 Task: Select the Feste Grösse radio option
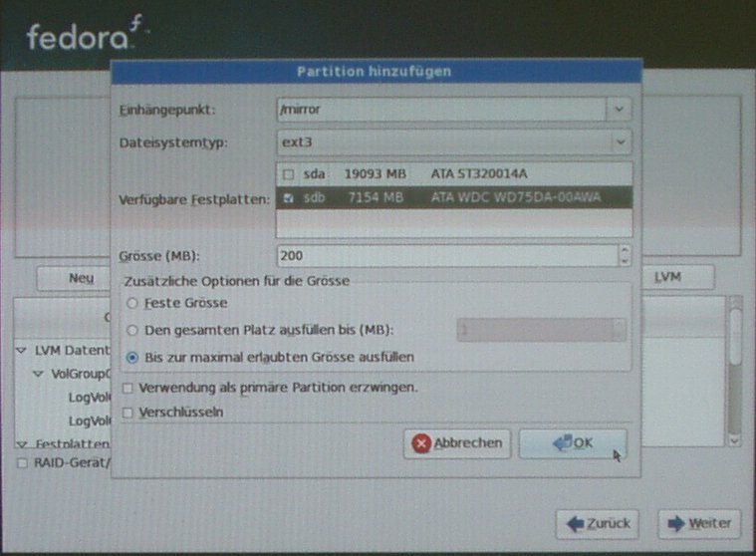click(131, 303)
